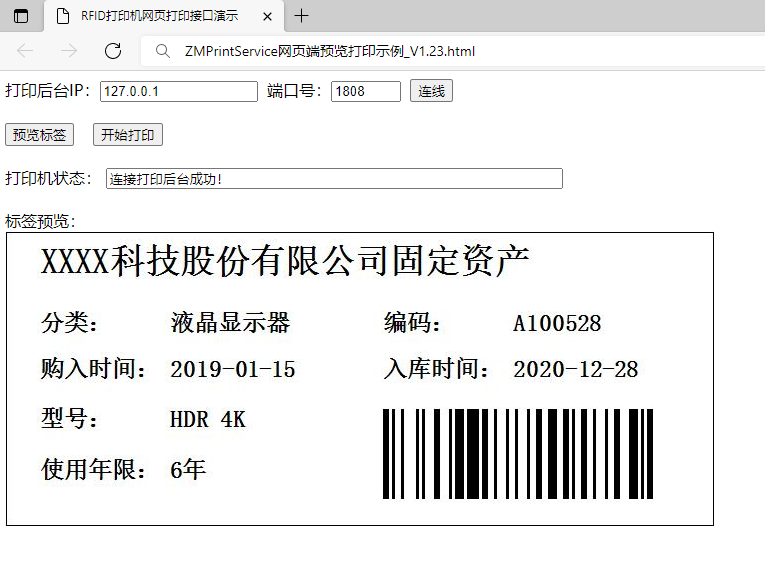Click the model value HDR 4K
765x584 pixels.
coord(208,420)
